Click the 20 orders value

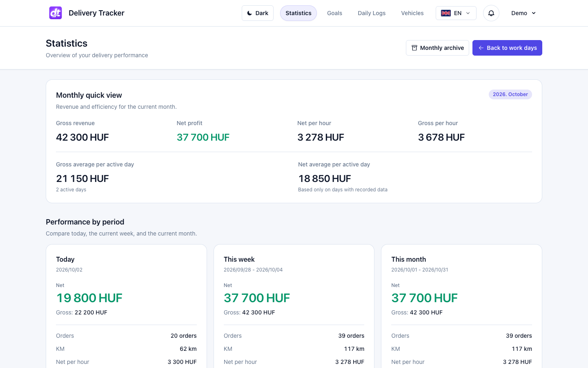[x=184, y=336]
